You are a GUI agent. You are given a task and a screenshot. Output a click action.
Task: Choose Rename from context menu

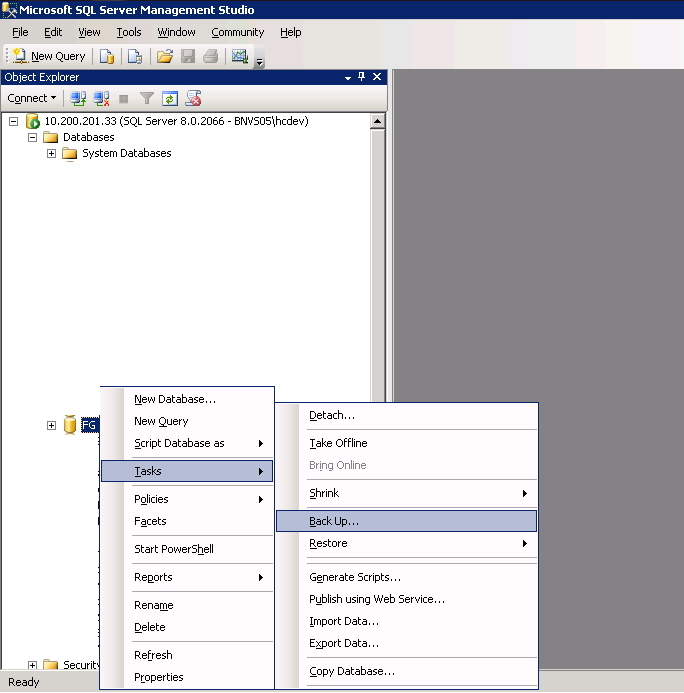click(x=187, y=605)
